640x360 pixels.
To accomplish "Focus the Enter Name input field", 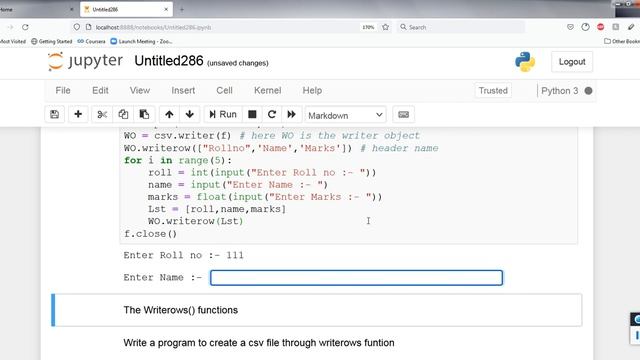I will coord(356,278).
